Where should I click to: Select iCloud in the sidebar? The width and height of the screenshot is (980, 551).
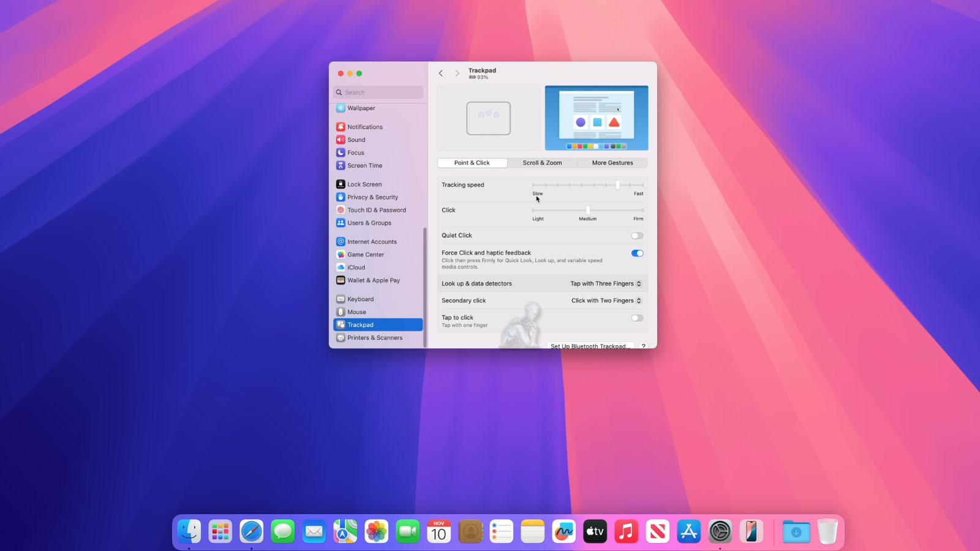click(x=378, y=268)
